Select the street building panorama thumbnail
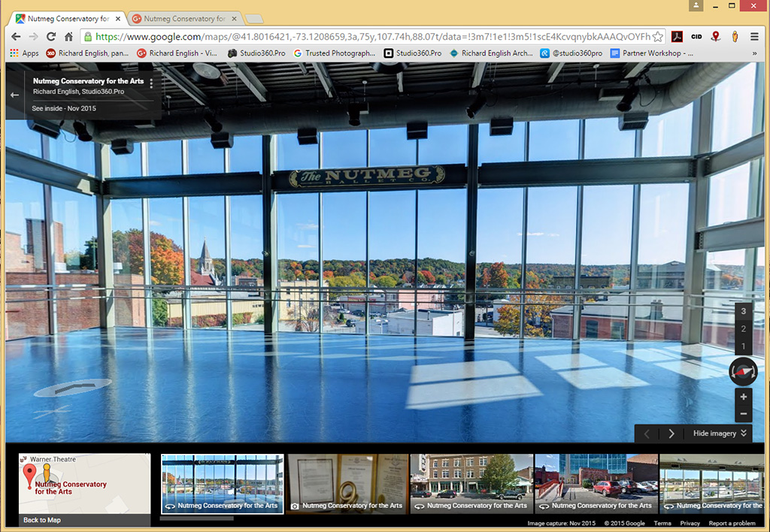This screenshot has height=532, width=770. [x=472, y=483]
